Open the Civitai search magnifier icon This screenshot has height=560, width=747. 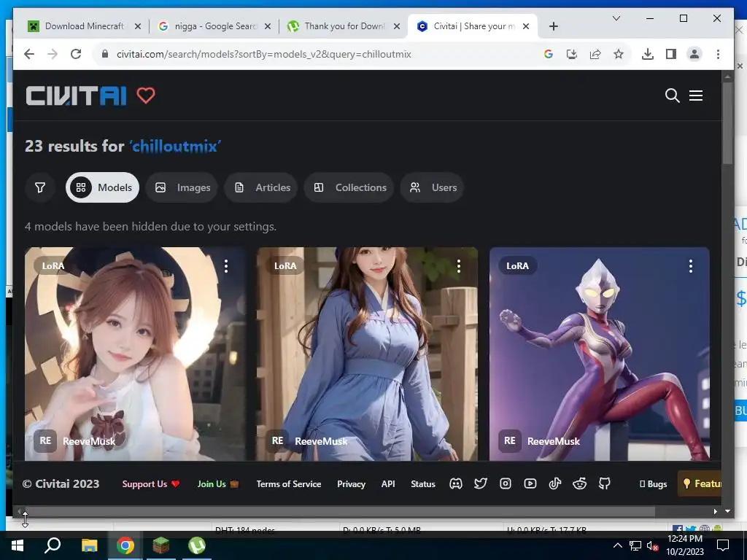pyautogui.click(x=672, y=96)
